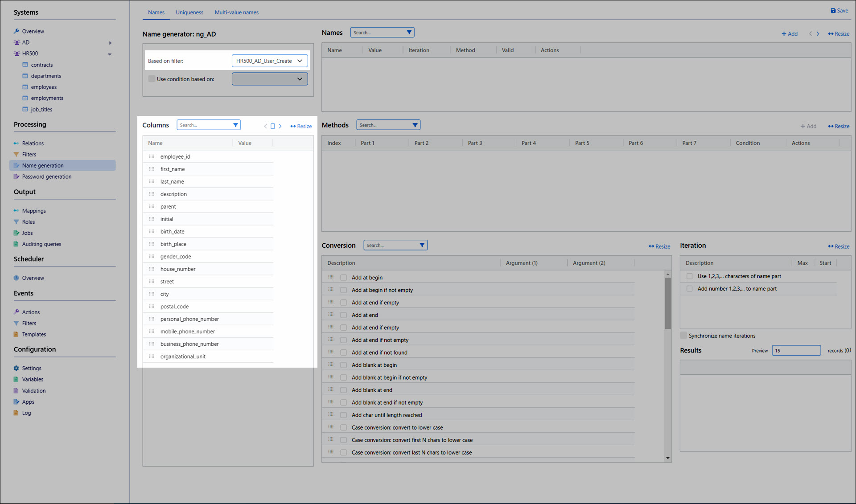This screenshot has width=856, height=504.
Task: Collapse the HR500 system tree node
Action: [110, 54]
